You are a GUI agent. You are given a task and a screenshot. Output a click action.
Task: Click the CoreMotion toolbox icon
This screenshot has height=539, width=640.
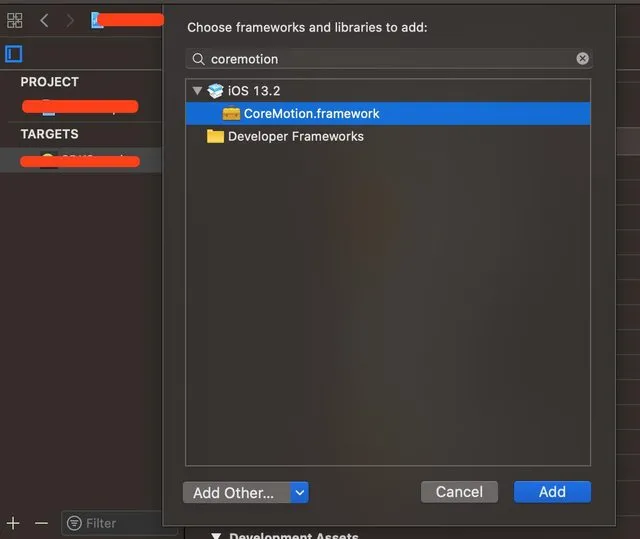231,113
